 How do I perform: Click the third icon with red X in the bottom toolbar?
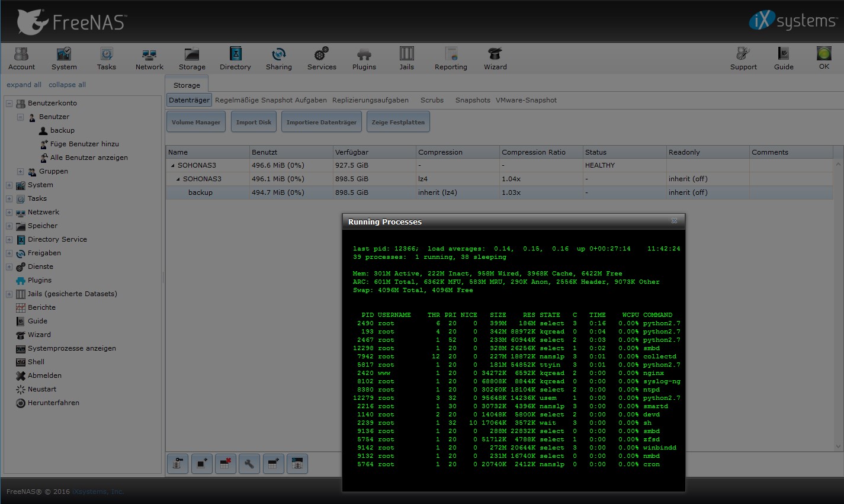click(225, 464)
